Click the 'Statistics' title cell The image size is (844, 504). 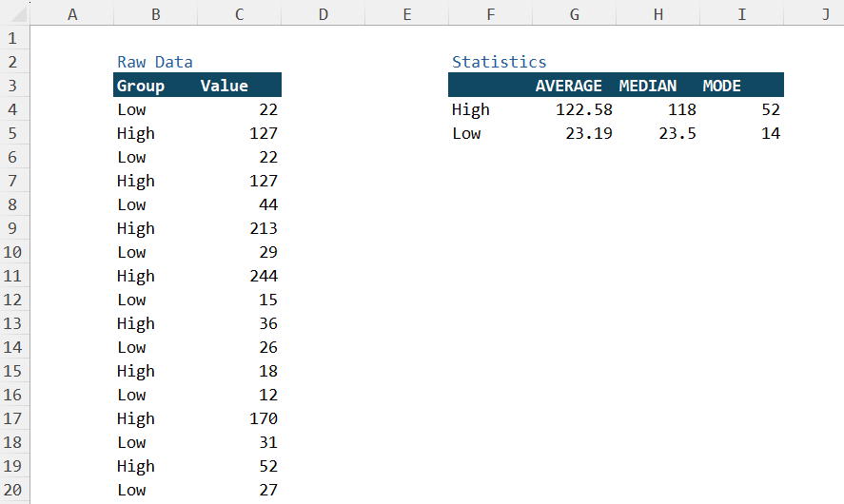point(499,62)
